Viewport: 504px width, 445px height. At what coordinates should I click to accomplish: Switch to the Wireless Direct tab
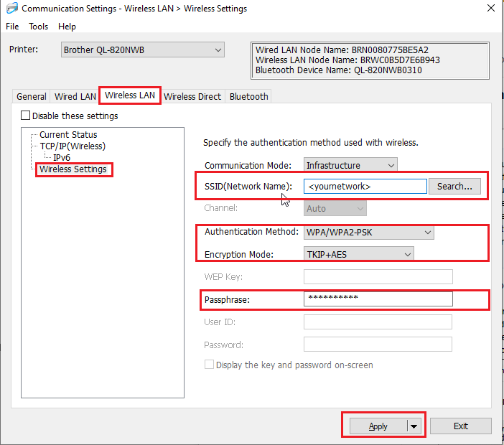pyautogui.click(x=193, y=96)
